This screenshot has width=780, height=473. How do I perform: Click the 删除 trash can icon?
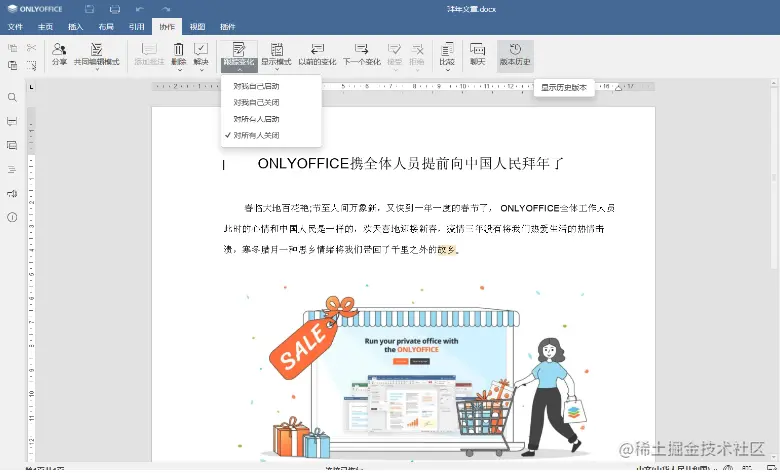pyautogui.click(x=178, y=49)
